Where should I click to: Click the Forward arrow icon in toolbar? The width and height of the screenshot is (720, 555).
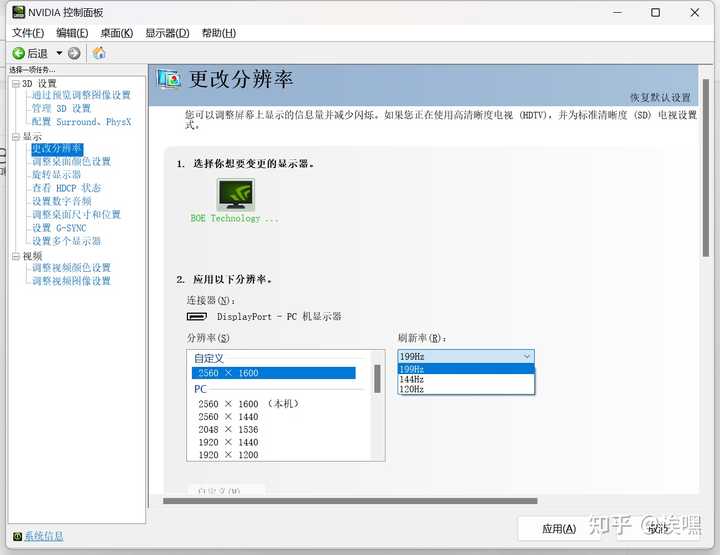[x=74, y=53]
